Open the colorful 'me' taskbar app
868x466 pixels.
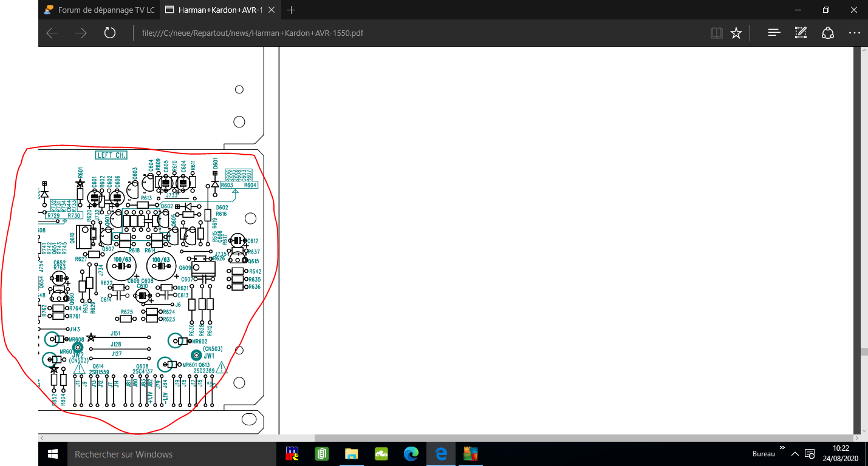(292, 454)
